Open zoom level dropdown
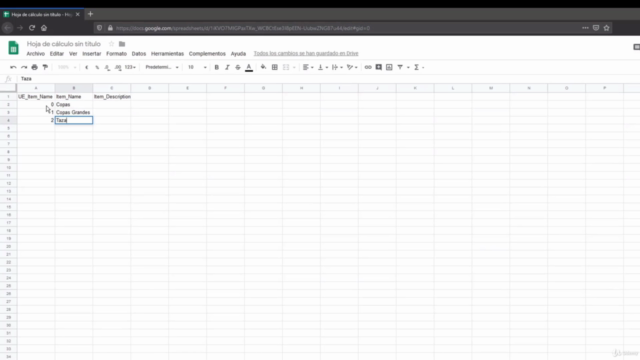Screen dimensions: 640x360 (67, 67)
